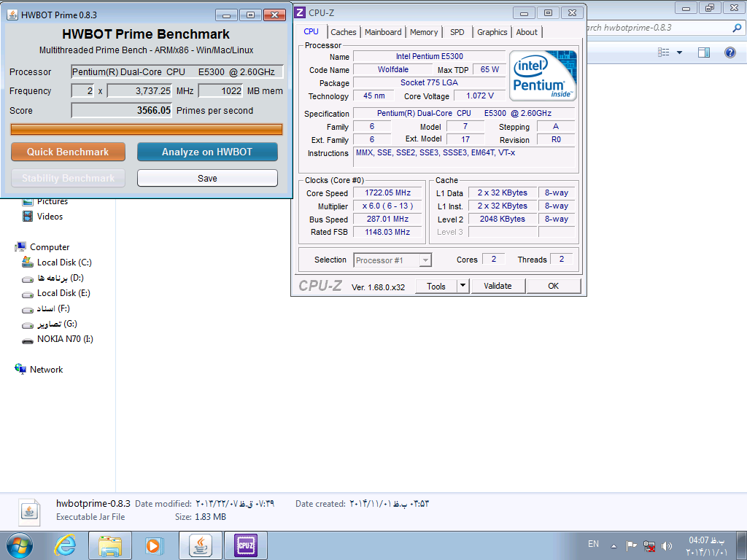The image size is (747, 560).
Task: Click the Level 2 2048 KBytes value
Action: pyautogui.click(x=503, y=219)
